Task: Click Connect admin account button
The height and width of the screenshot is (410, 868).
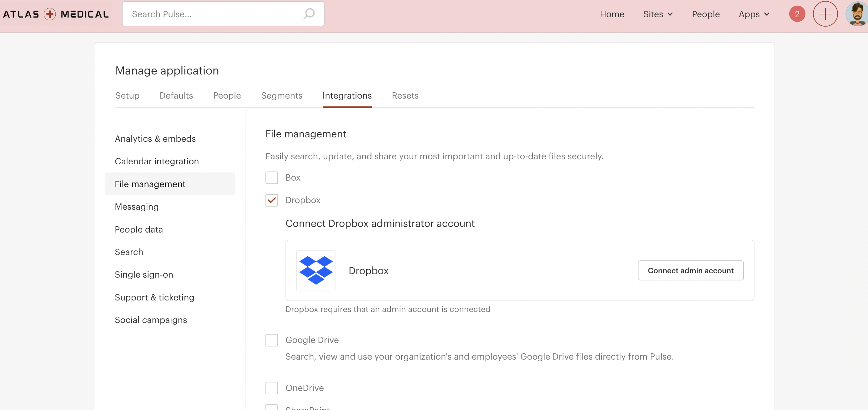Action: tap(691, 270)
